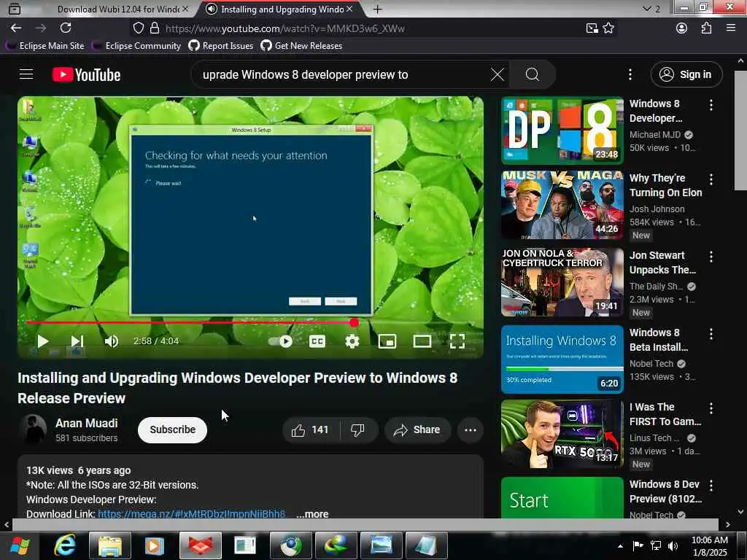Go to YouTube home logo

coord(86,75)
